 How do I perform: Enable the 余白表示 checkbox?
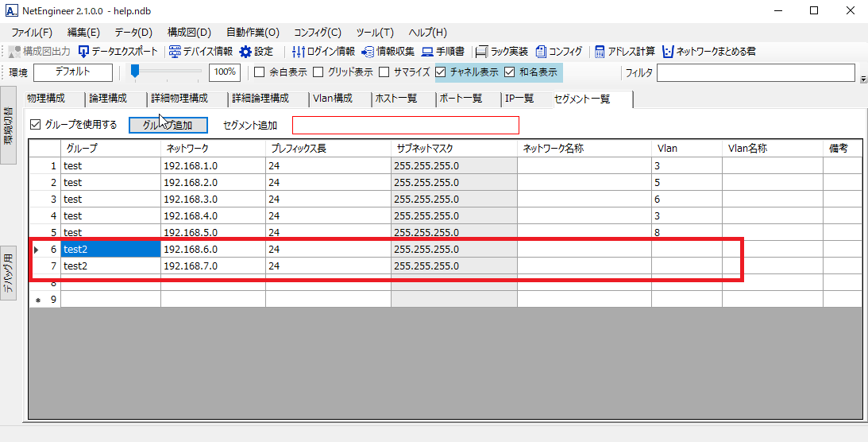click(x=259, y=72)
